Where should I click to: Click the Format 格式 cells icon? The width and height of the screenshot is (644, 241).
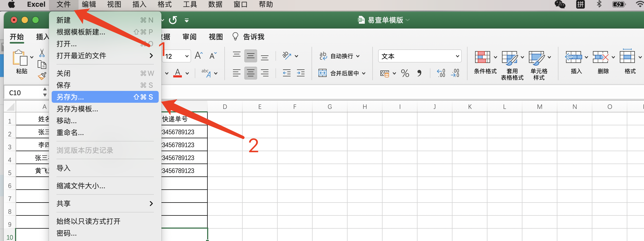627,56
